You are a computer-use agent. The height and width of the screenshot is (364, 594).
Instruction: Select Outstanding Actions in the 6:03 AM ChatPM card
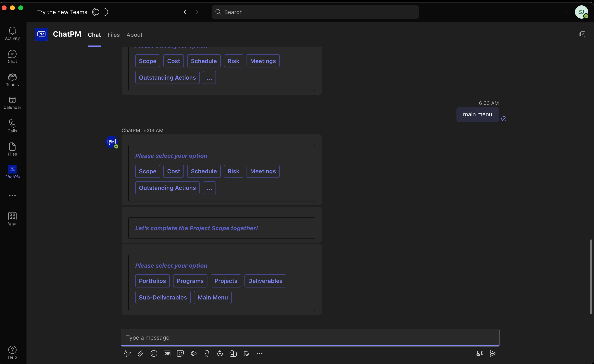coord(167,188)
